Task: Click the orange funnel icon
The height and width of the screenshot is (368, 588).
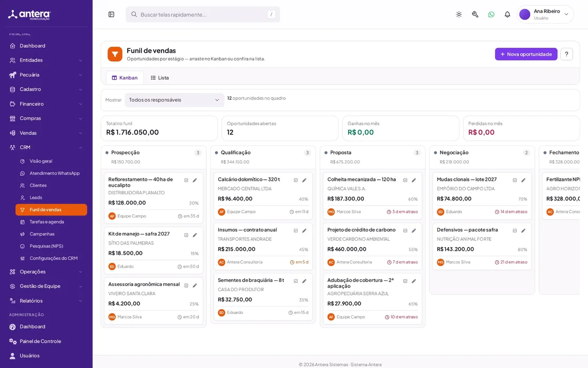Action: tap(115, 54)
